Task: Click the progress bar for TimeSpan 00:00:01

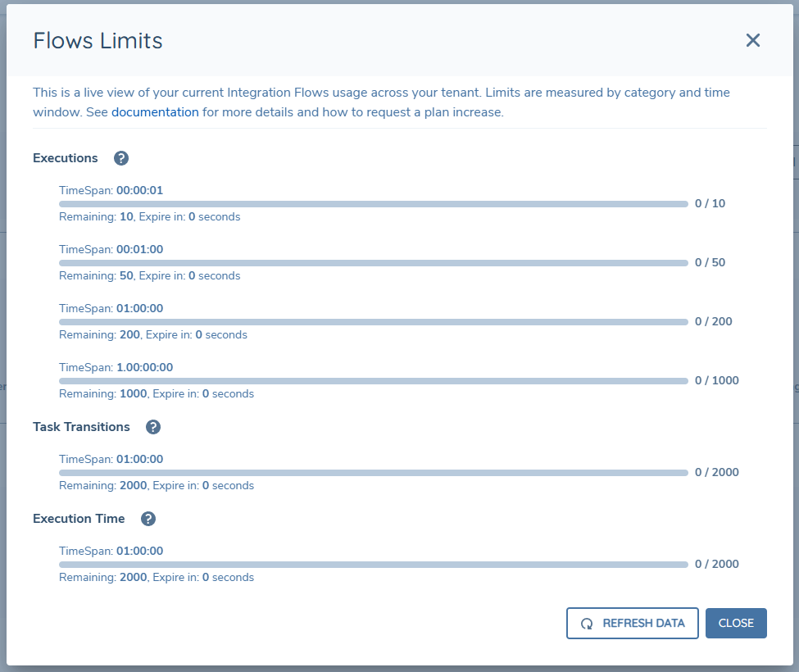Action: pos(373,204)
